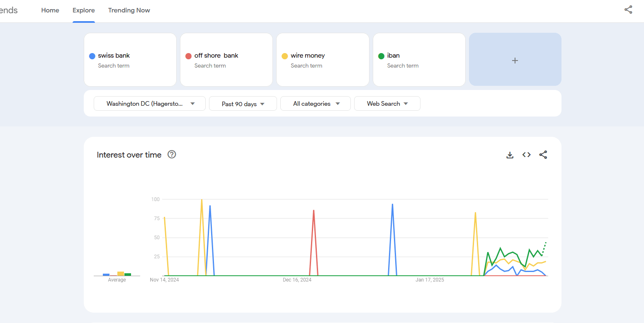Switch to the Trending Now tab
Screen dimensions: 644x323
(x=129, y=10)
